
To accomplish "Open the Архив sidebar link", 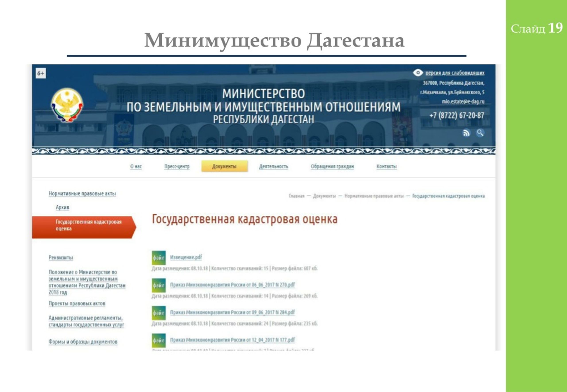I will (x=62, y=207).
